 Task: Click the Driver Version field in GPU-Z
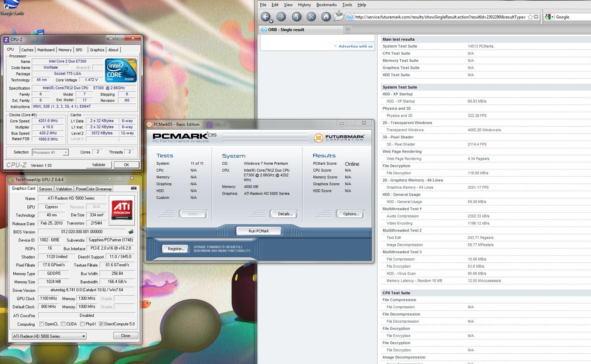click(87, 290)
